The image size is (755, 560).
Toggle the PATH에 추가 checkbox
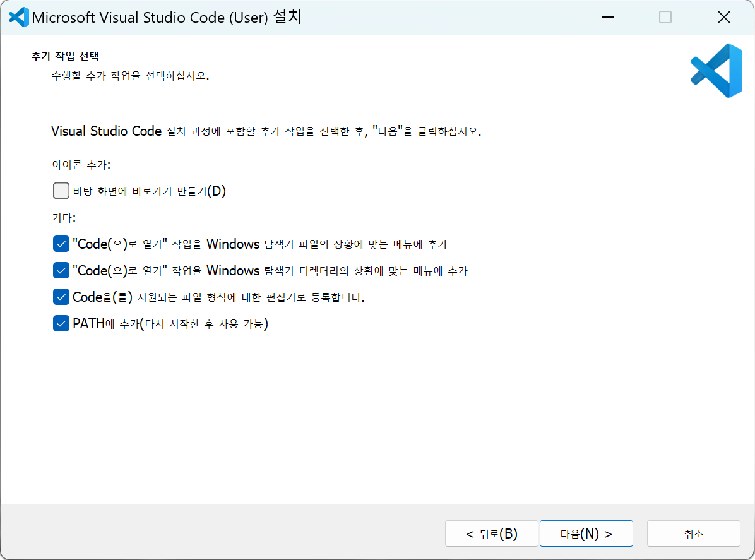click(x=61, y=324)
